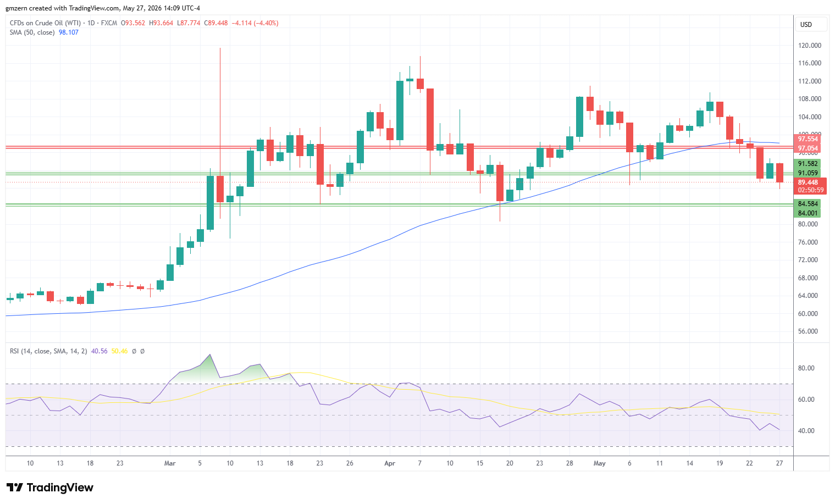Viewport: 835px width, 504px height.
Task: Click the red 97.054 price label
Action: coord(808,148)
